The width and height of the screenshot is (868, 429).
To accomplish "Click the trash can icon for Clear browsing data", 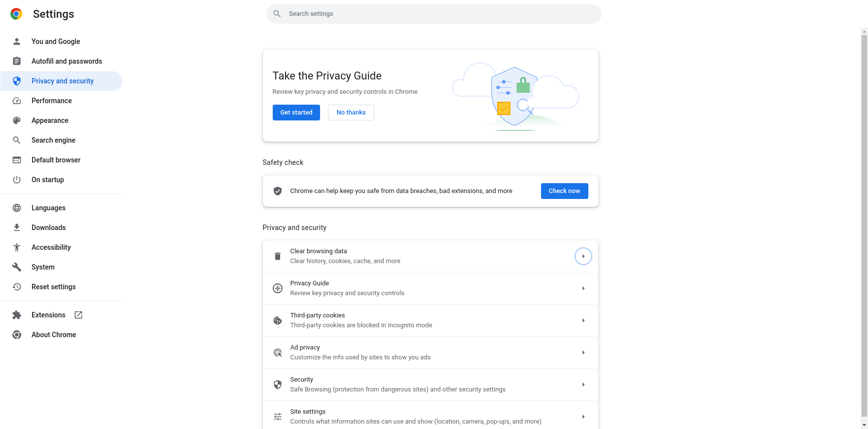I will [x=278, y=256].
